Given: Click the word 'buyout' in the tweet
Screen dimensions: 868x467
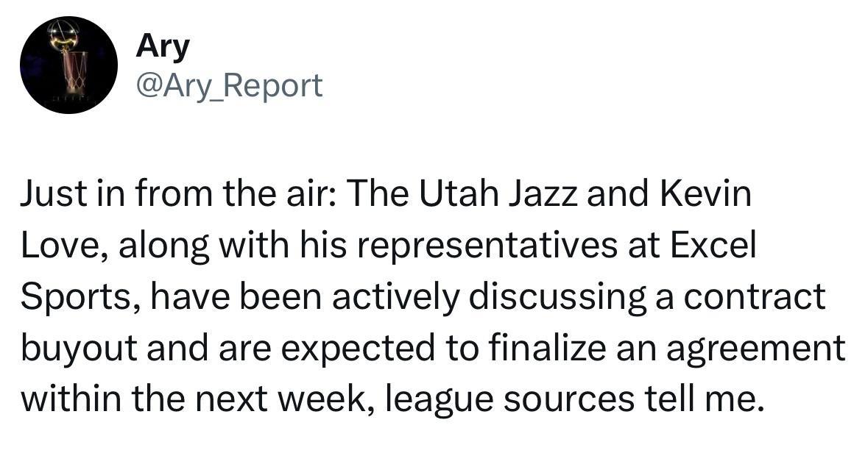Looking at the screenshot, I should point(79,348).
